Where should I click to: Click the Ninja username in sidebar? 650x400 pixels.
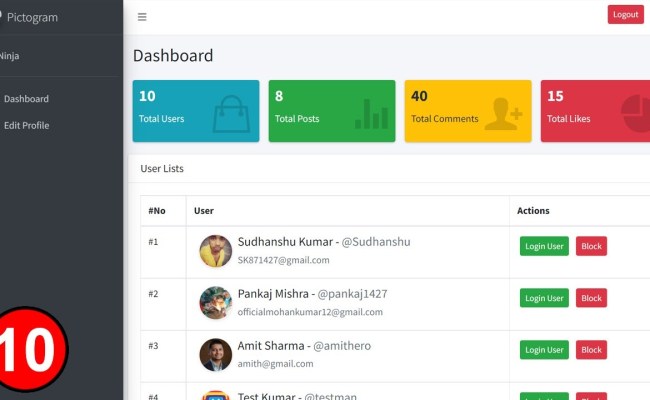(10, 56)
